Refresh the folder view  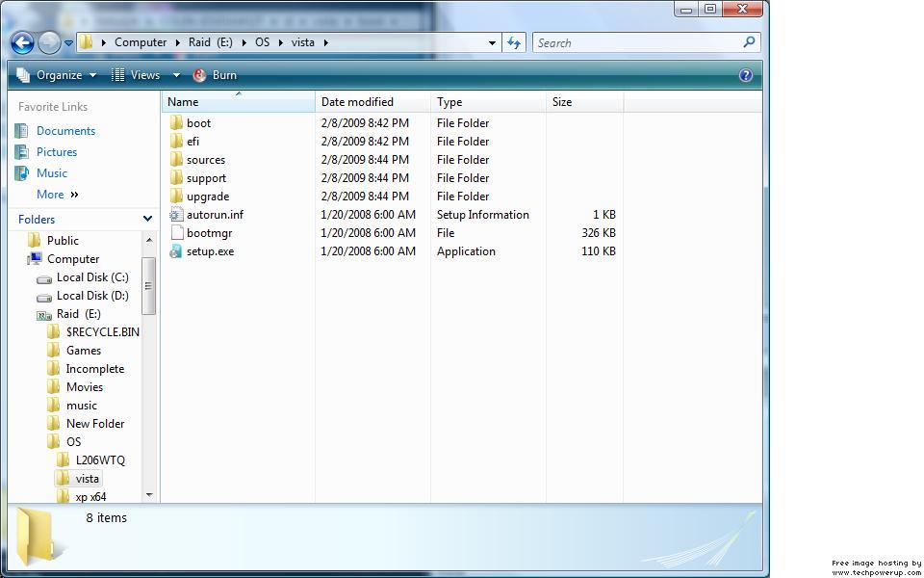[514, 42]
